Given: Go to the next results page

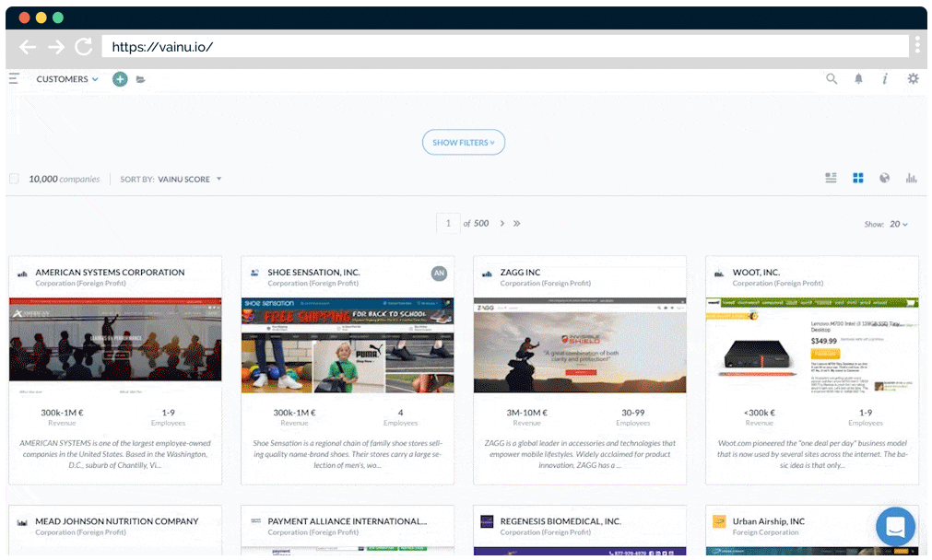Looking at the screenshot, I should coord(501,223).
